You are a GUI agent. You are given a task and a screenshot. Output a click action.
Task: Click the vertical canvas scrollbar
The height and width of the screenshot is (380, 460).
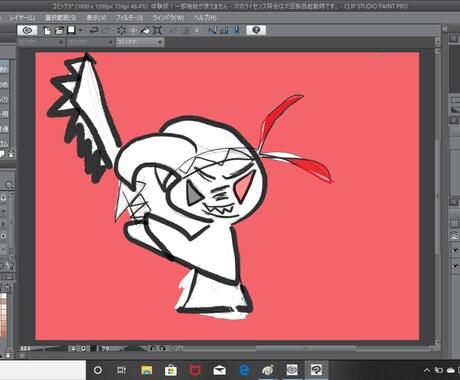(x=437, y=197)
